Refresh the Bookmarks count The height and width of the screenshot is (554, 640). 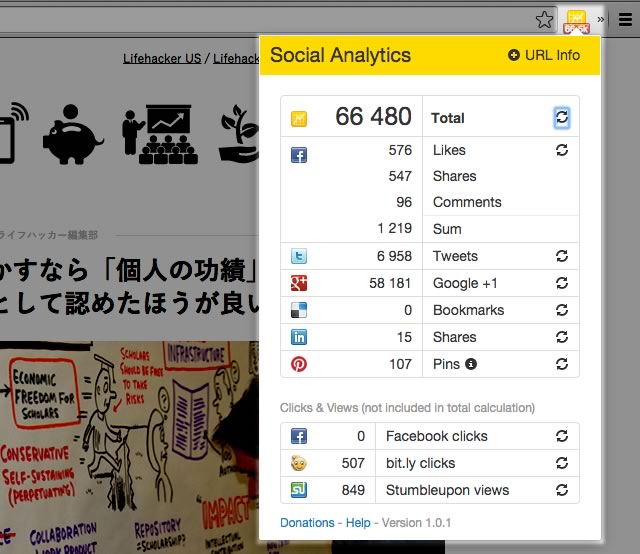562,310
